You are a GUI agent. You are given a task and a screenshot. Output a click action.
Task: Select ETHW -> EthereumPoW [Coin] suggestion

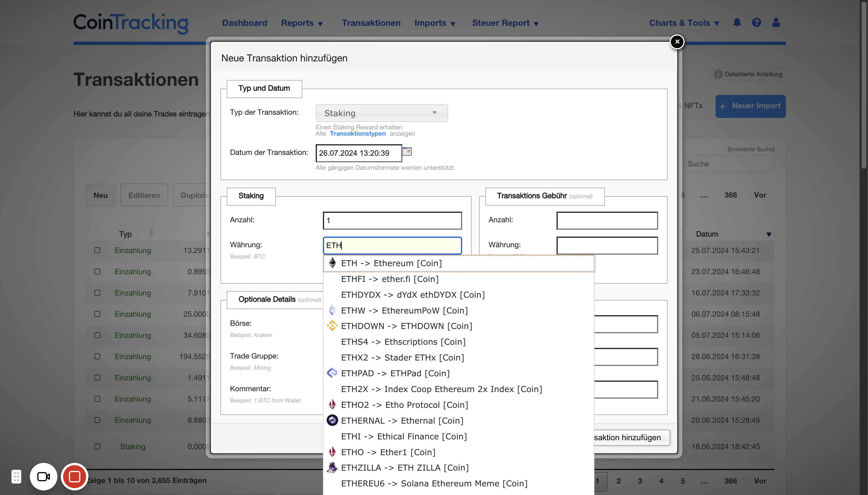pos(458,310)
